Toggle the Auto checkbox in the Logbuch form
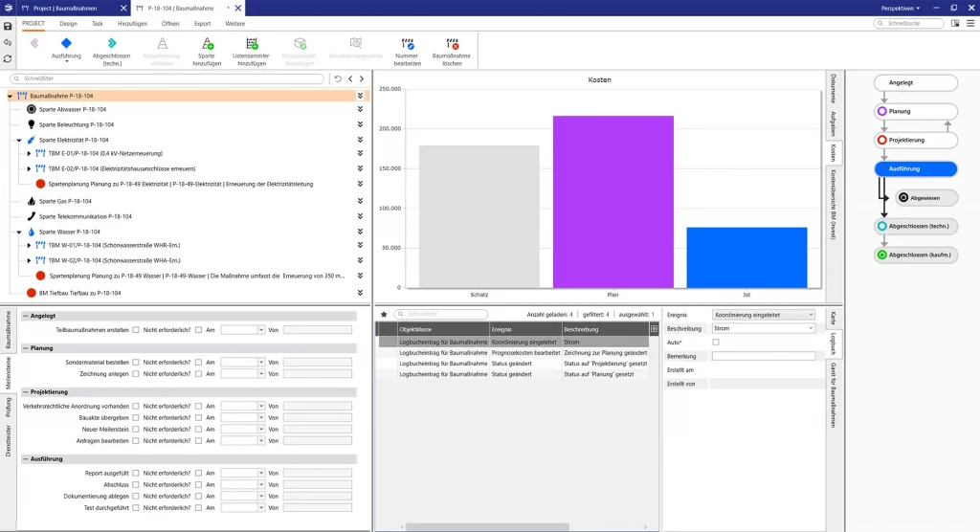 [x=716, y=342]
